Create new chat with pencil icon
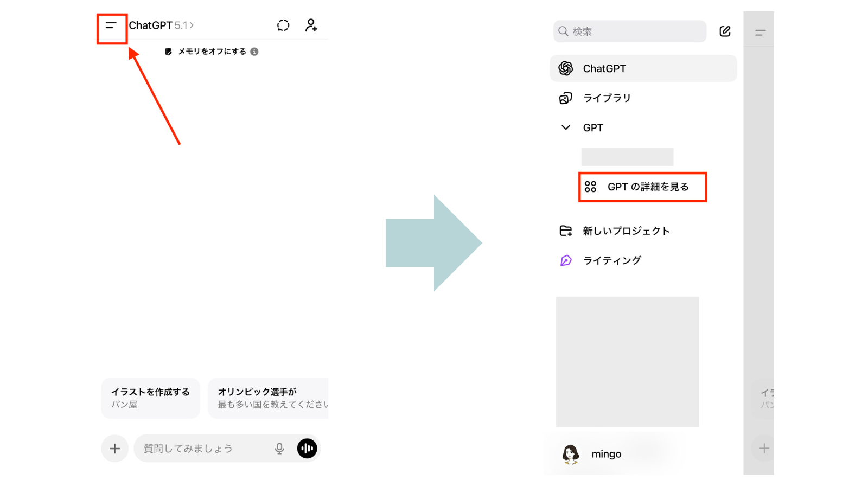 725,31
